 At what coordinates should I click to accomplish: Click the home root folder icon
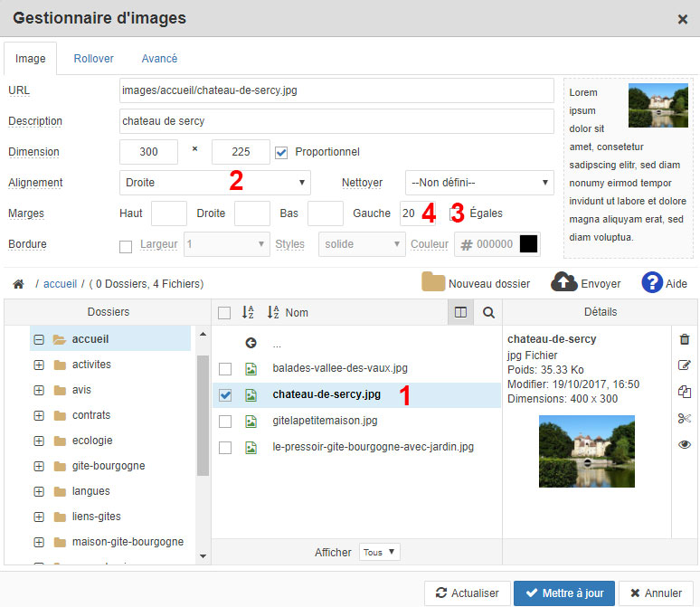tap(18, 284)
